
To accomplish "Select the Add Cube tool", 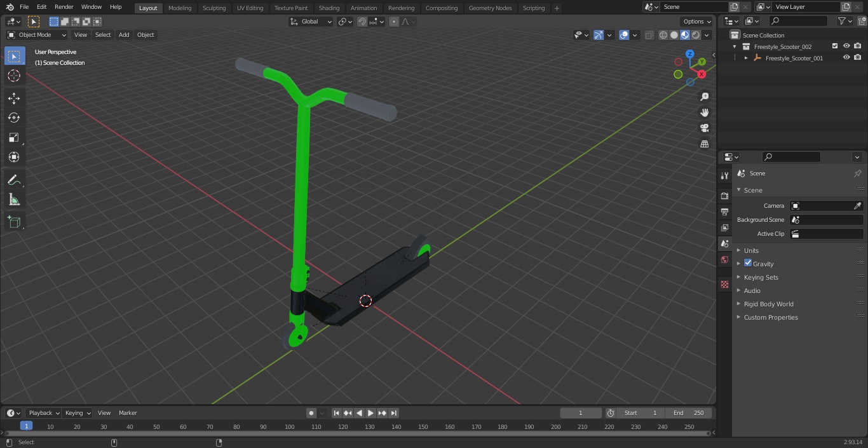I will click(14, 222).
